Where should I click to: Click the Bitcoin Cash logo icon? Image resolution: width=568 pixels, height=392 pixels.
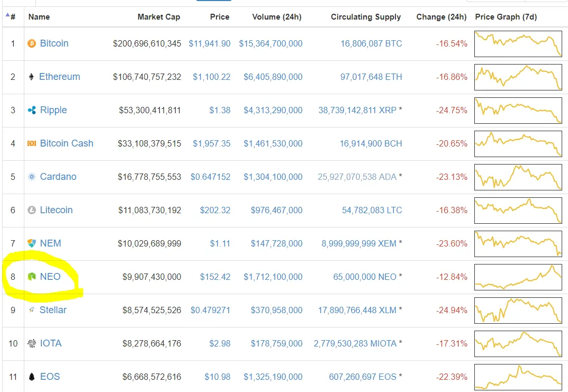point(32,144)
